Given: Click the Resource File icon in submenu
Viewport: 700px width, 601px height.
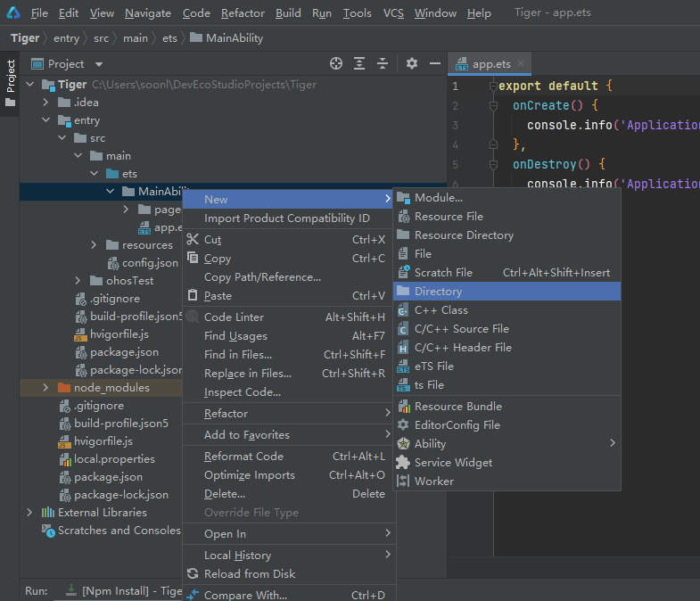Looking at the screenshot, I should [404, 217].
